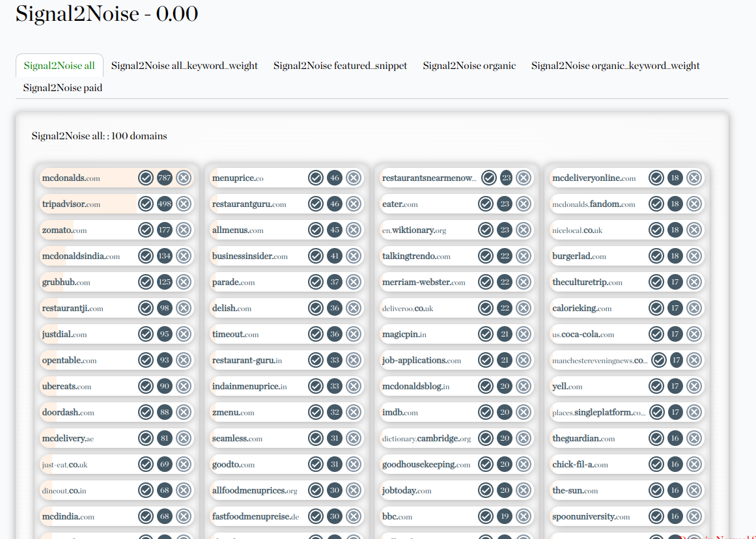Screen dimensions: 756x539
Task: Accept zomato.com via checkmark icon
Action: [146, 230]
